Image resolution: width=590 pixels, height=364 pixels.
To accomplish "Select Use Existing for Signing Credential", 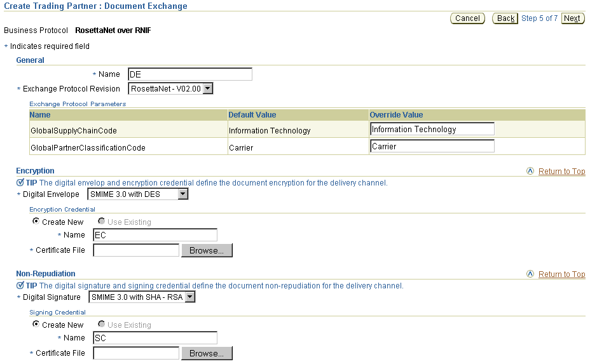I will 101,324.
